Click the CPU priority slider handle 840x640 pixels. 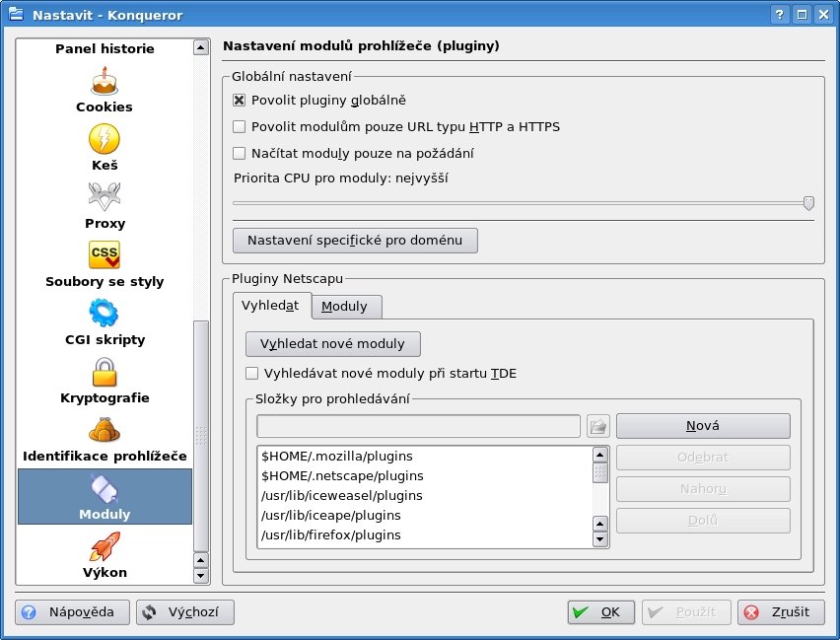click(808, 203)
